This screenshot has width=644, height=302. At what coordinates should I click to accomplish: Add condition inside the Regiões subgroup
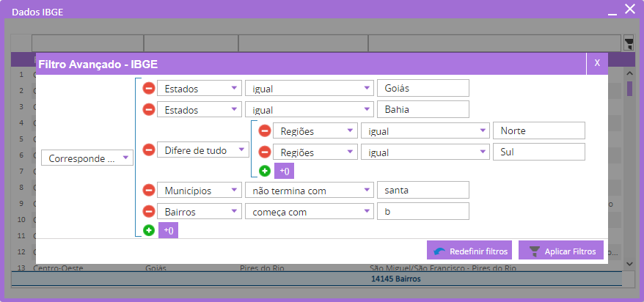[265, 172]
